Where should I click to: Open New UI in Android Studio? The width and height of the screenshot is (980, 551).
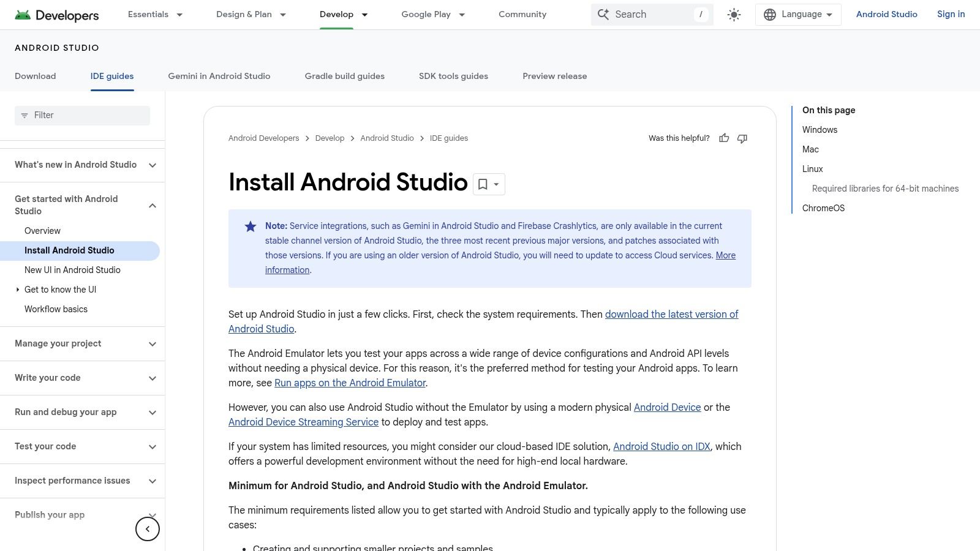tap(72, 270)
